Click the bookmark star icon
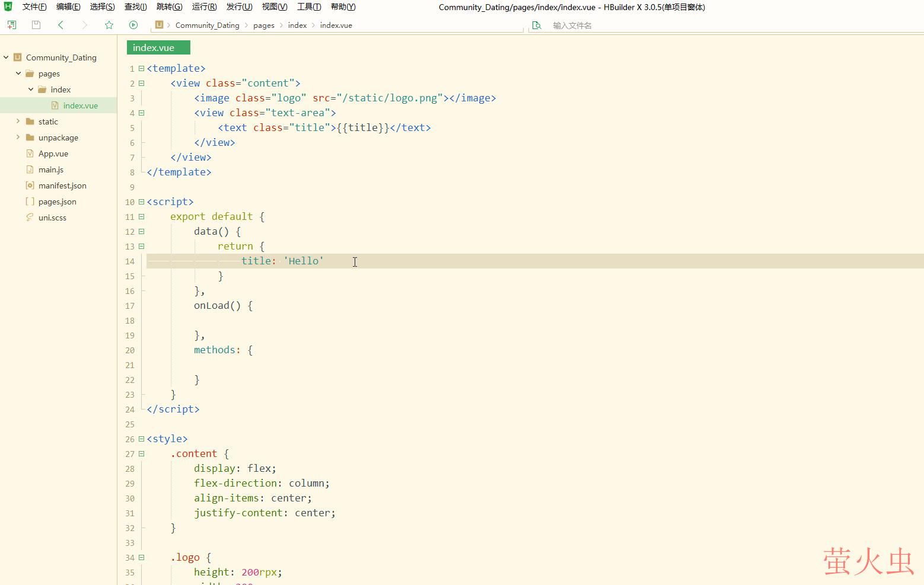Viewport: 924px width, 585px height. (109, 25)
